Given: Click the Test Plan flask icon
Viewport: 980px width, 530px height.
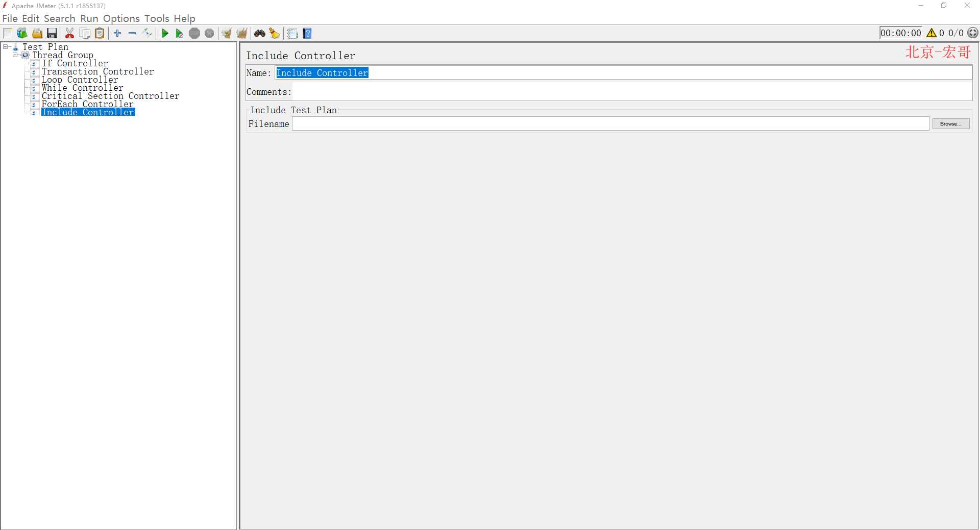Looking at the screenshot, I should tap(15, 47).
